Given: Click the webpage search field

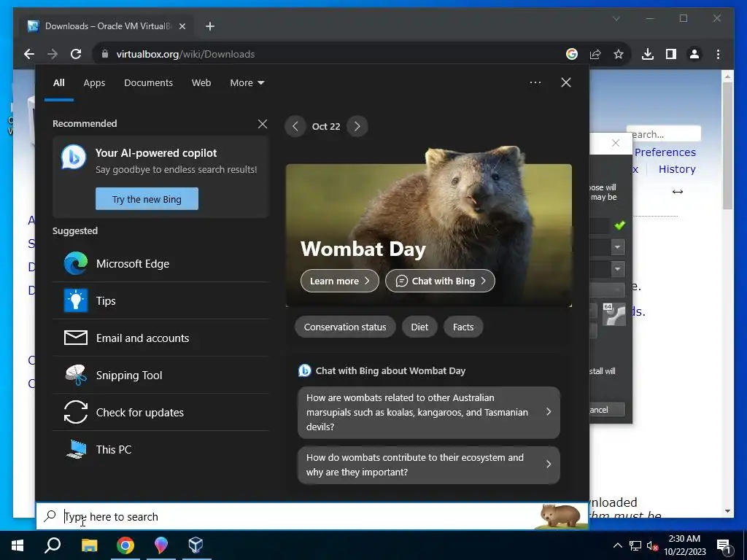Looking at the screenshot, I should (x=664, y=134).
